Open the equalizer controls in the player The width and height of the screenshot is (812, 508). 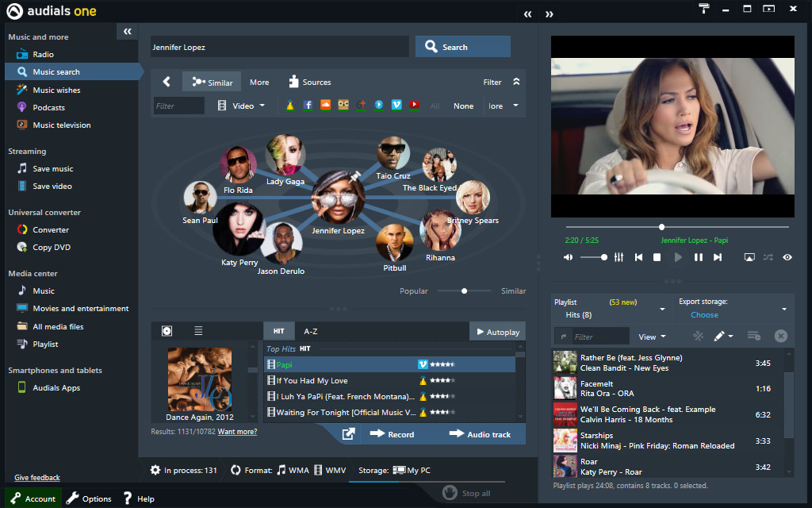click(618, 256)
